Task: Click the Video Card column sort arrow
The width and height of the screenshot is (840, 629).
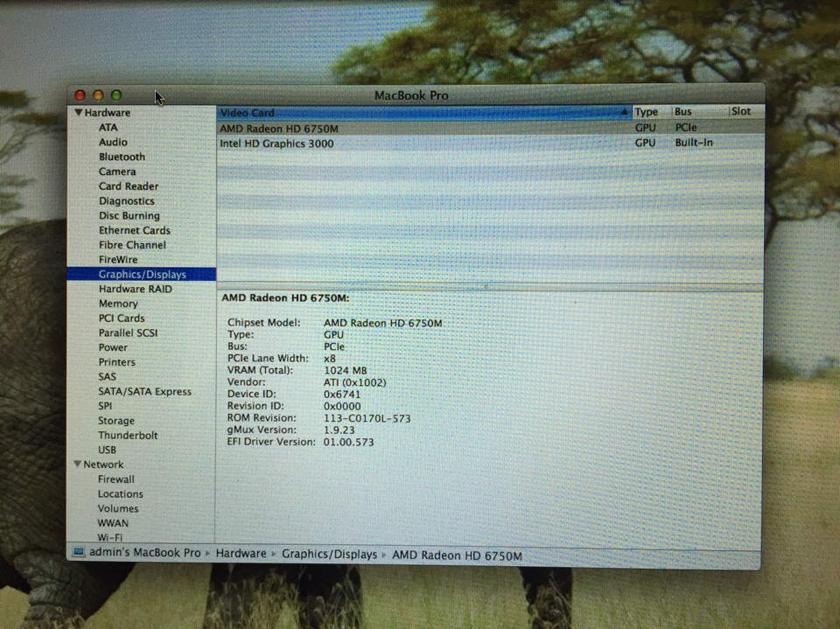Action: click(x=624, y=113)
